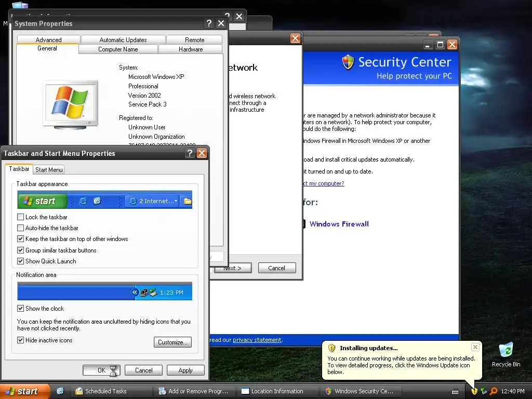Open the Remote tab in System Properties
532x399 pixels.
click(x=194, y=39)
